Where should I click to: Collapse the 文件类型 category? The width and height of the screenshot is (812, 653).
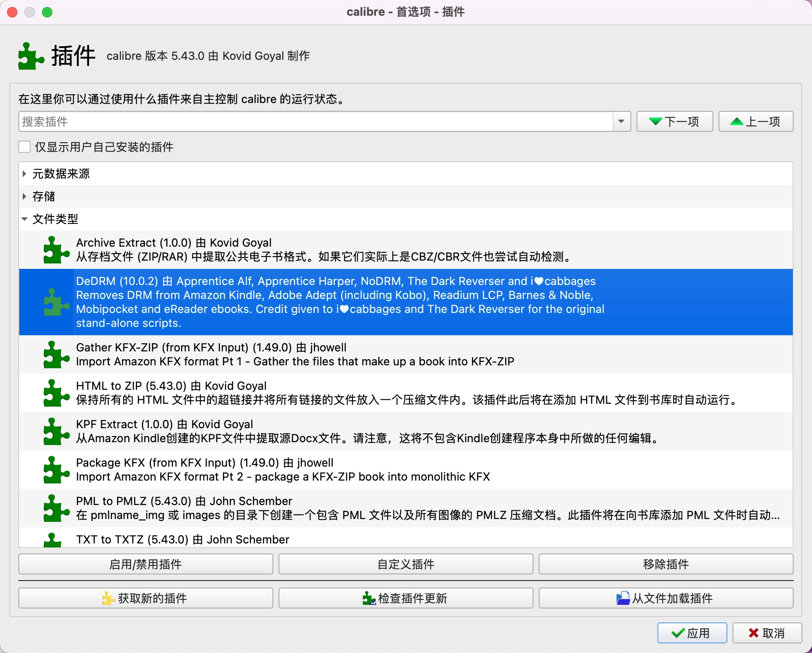24,219
